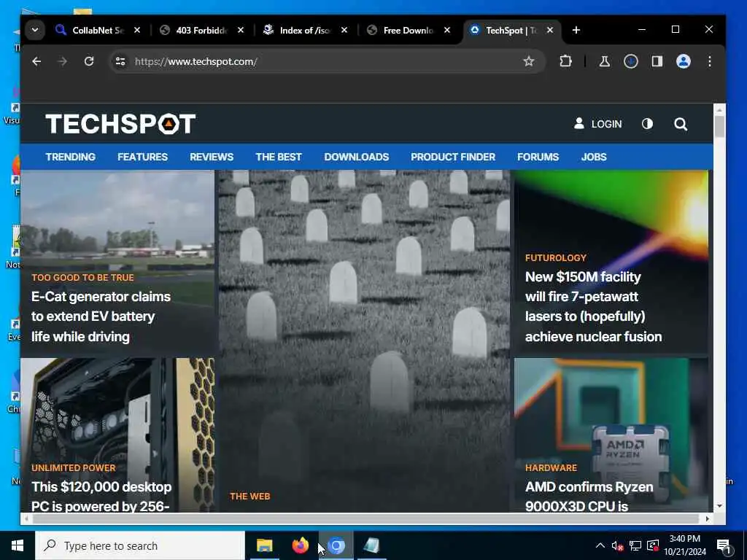Select the Chrome taskbar icon
This screenshot has width=747, height=560.
click(x=336, y=545)
